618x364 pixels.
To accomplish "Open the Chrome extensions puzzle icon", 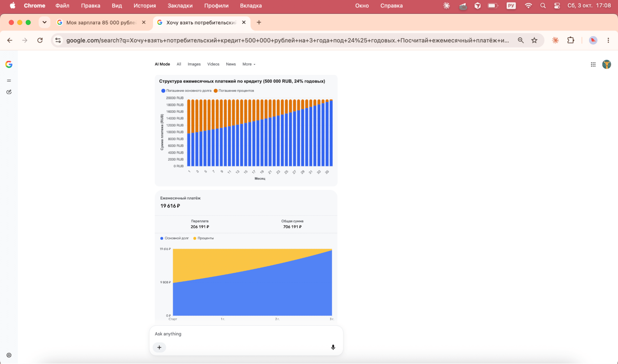I will 571,40.
